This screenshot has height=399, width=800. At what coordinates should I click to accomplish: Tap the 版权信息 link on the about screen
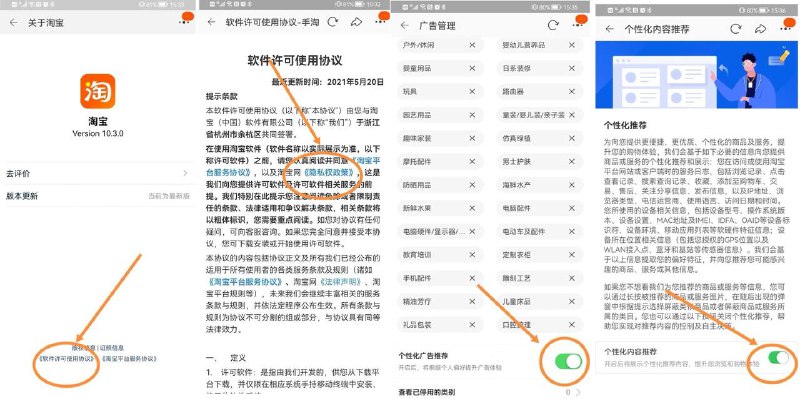[x=84, y=348]
